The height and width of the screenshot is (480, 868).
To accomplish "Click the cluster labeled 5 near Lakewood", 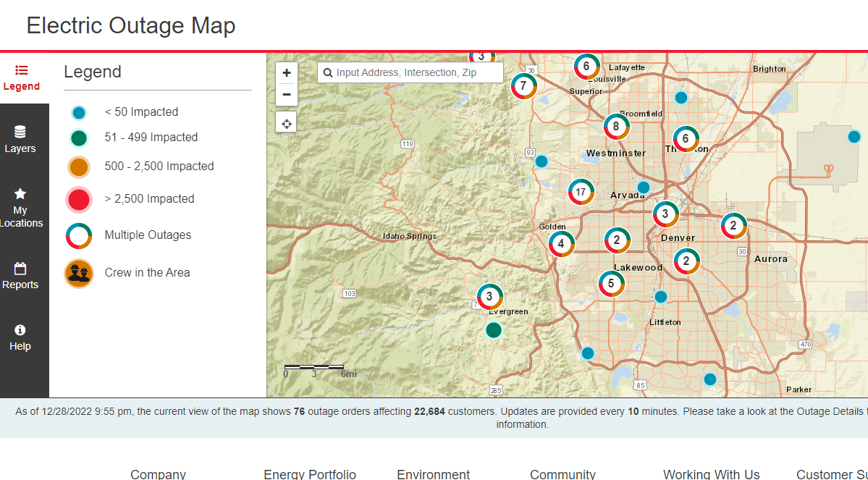I will (x=611, y=284).
